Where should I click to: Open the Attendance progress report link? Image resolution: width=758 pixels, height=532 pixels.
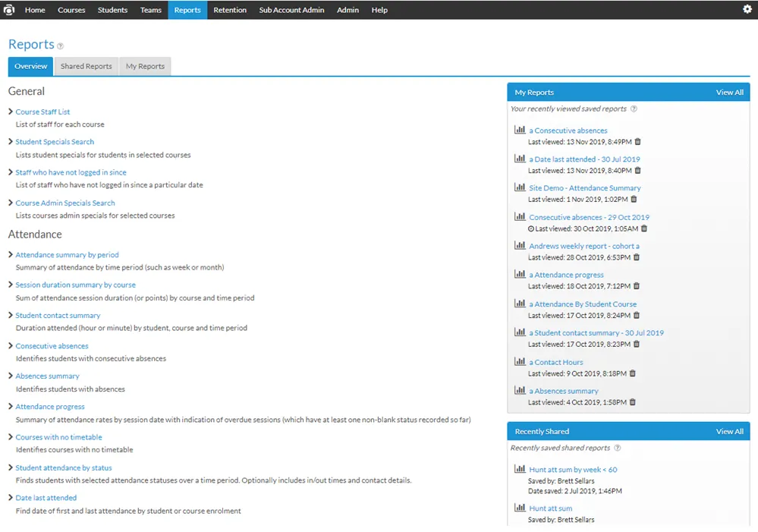(x=50, y=407)
